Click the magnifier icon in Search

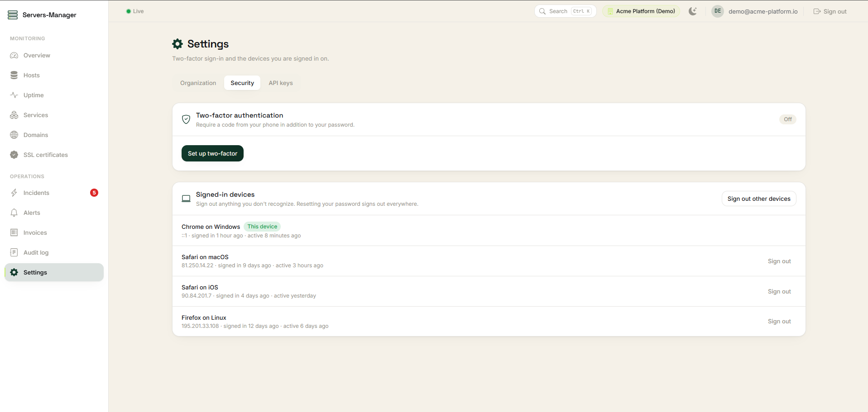pos(542,11)
